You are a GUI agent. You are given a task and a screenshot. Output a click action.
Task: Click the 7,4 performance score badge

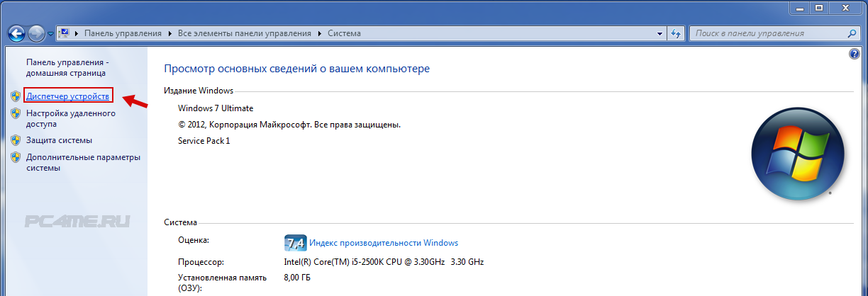point(294,243)
